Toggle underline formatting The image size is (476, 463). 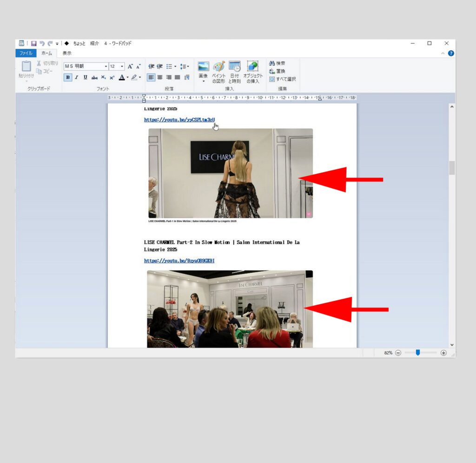coord(86,77)
